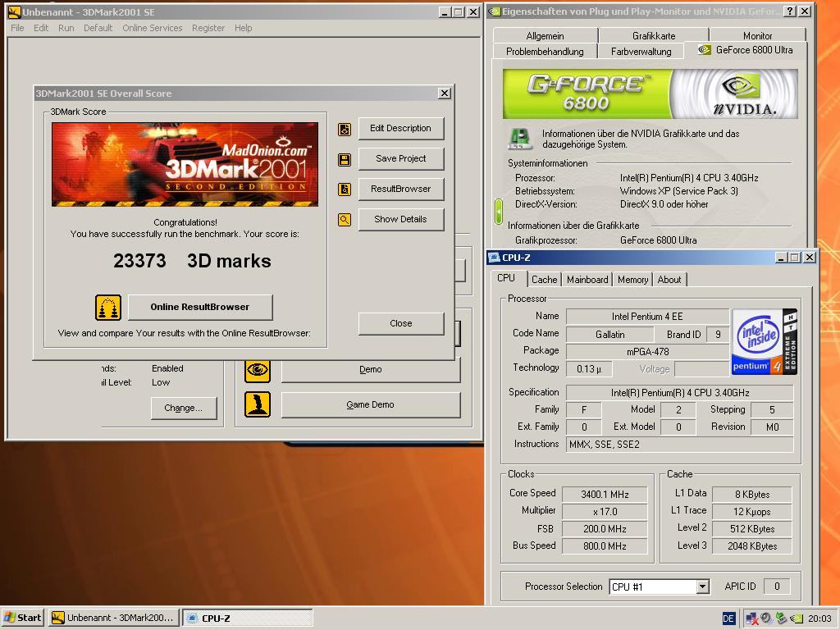Viewport: 840px width, 630px height.
Task: Open the Register menu
Action: pyautogui.click(x=208, y=28)
